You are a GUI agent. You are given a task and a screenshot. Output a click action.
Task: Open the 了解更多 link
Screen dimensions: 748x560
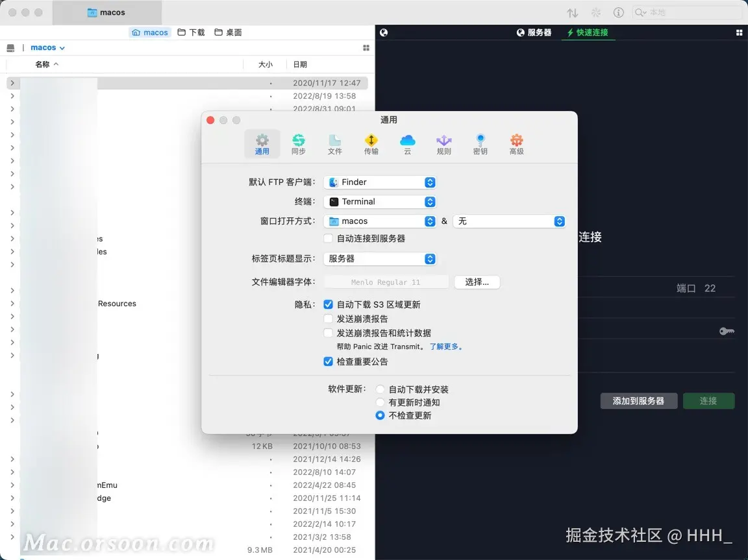[x=445, y=347]
